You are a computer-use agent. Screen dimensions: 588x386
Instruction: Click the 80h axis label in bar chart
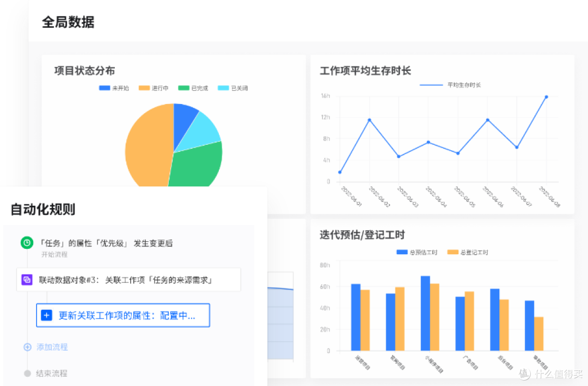pos(325,265)
